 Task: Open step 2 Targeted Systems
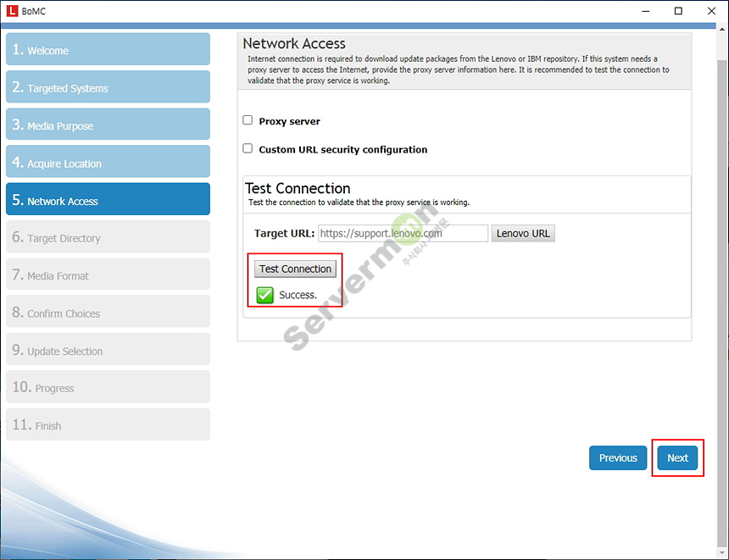[x=108, y=87]
